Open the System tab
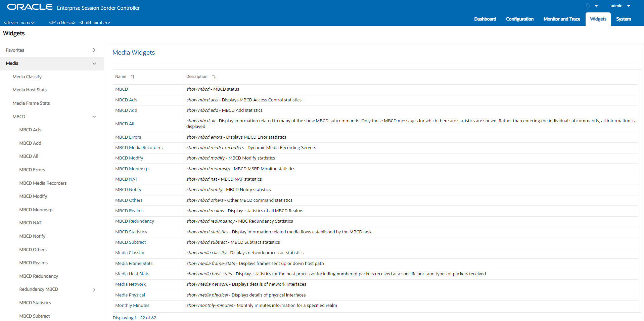Image resolution: width=644 pixels, height=321 pixels. [x=623, y=19]
